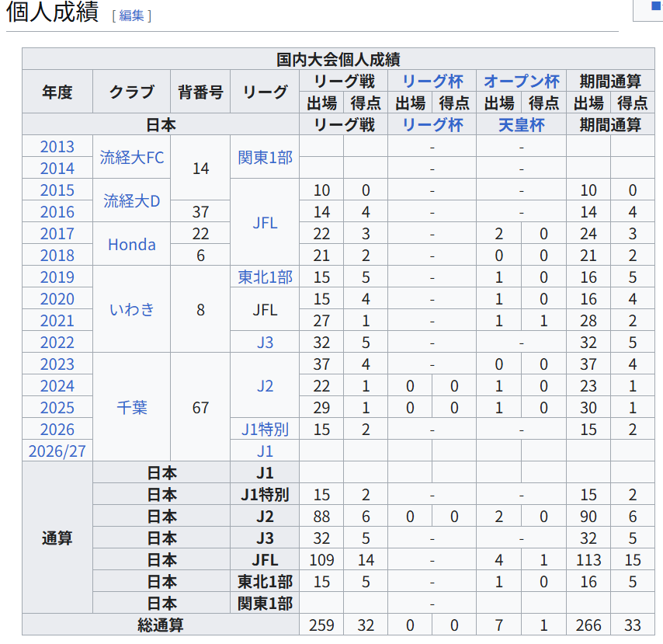Screen dimensions: 663x644
Task: Open the 2025 season link
Action: pyautogui.click(x=57, y=408)
